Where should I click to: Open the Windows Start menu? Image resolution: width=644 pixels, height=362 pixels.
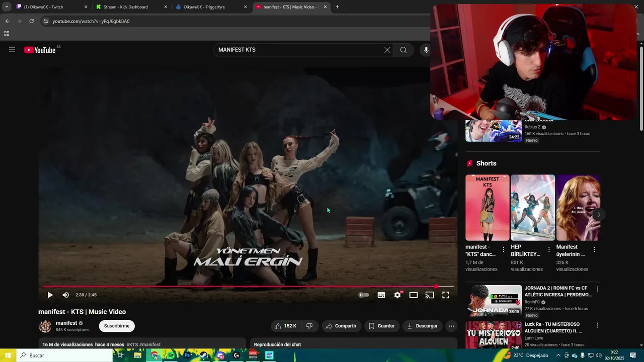click(x=8, y=355)
